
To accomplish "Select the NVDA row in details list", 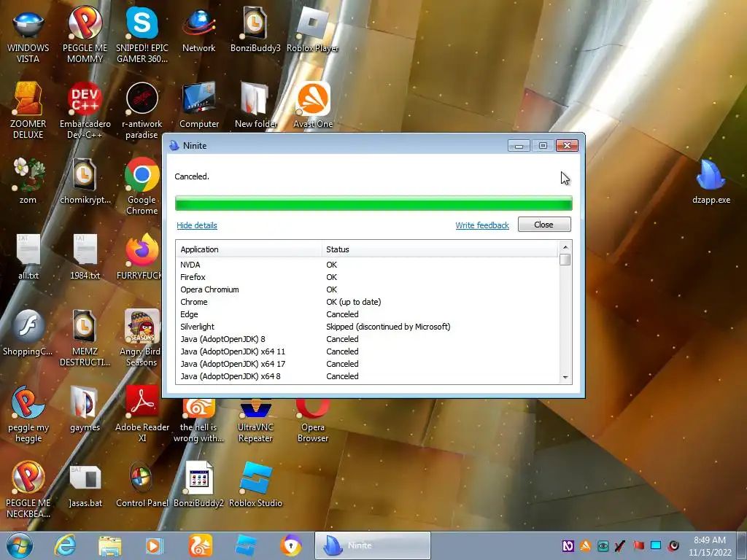I will [x=367, y=265].
